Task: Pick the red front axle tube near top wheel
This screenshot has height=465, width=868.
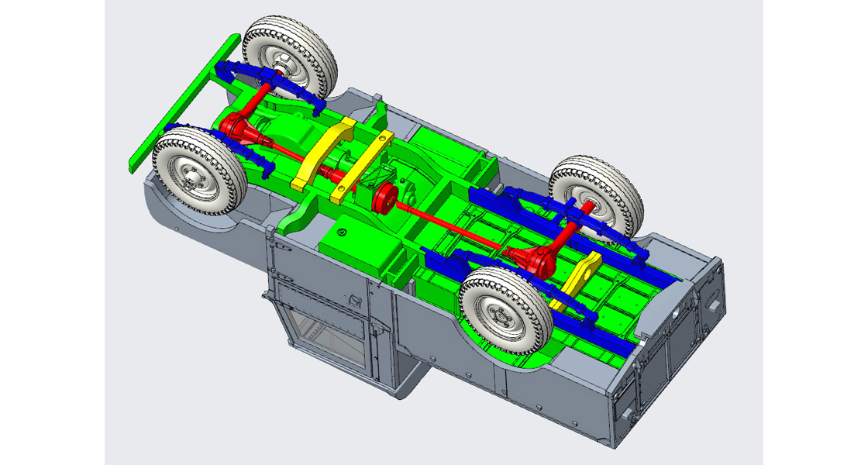Action: click(x=257, y=102)
